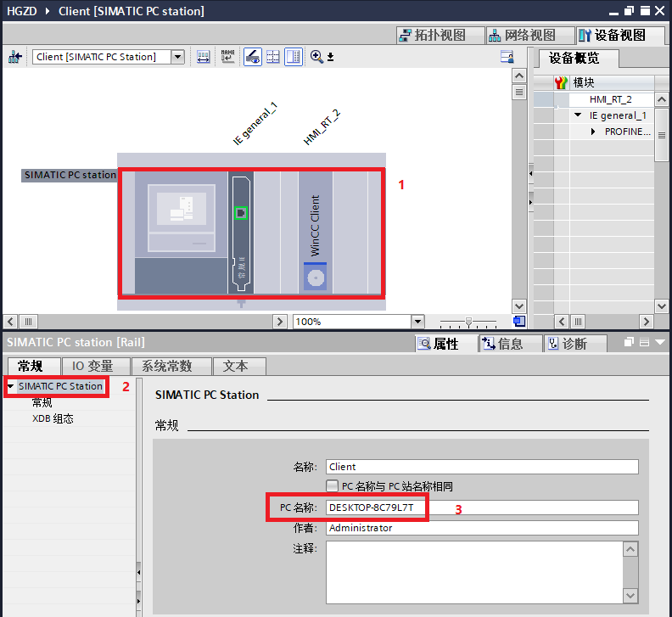
Task: Click device view horizontal scroll left arrow
Action: coord(10,321)
